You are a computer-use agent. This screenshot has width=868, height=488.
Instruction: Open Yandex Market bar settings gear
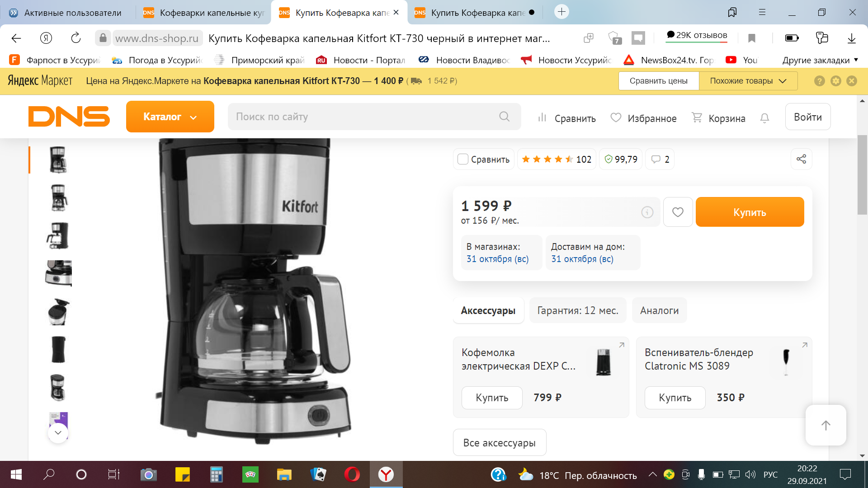[x=836, y=81]
